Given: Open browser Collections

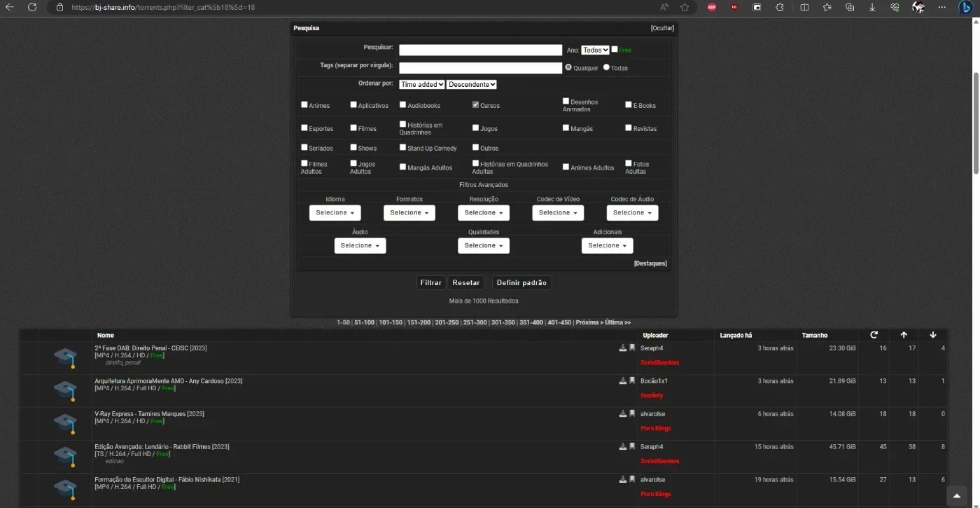Looking at the screenshot, I should tap(850, 7).
